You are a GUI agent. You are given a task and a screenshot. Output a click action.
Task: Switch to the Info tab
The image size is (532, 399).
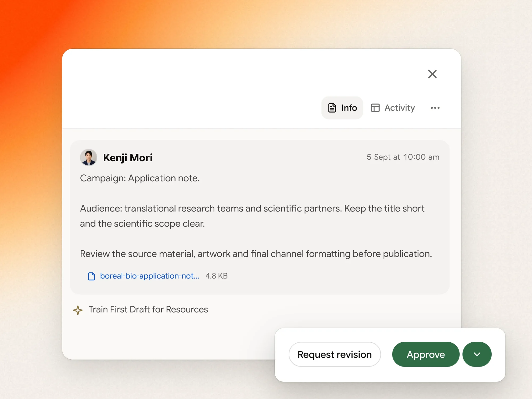pyautogui.click(x=342, y=108)
